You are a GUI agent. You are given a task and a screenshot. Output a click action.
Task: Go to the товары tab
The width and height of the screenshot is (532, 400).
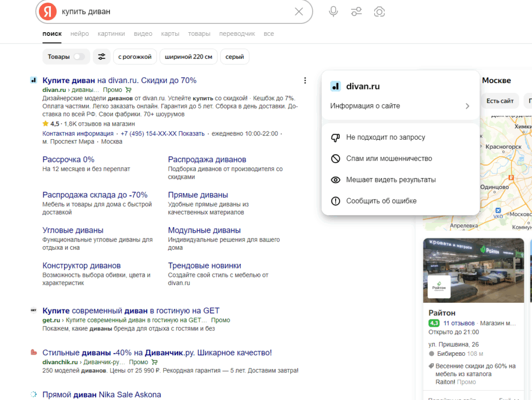199,34
